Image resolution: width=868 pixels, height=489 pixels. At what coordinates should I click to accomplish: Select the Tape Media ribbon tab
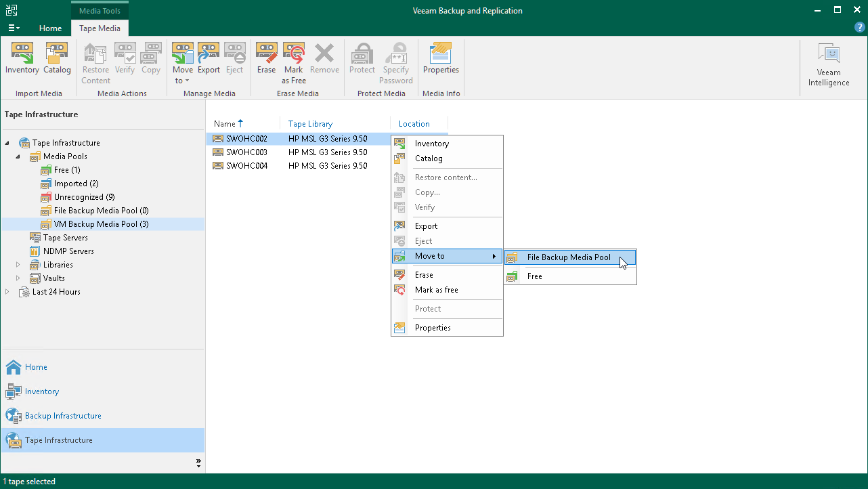coord(100,28)
